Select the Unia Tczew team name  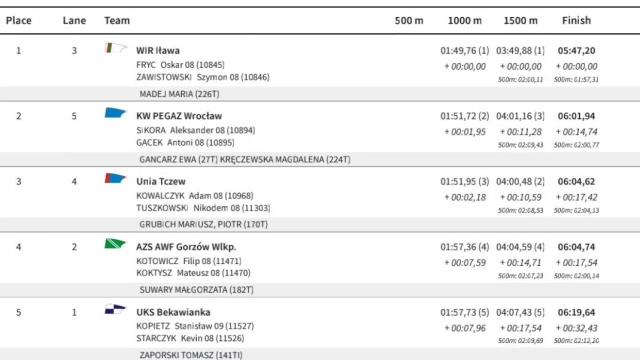coord(161,181)
